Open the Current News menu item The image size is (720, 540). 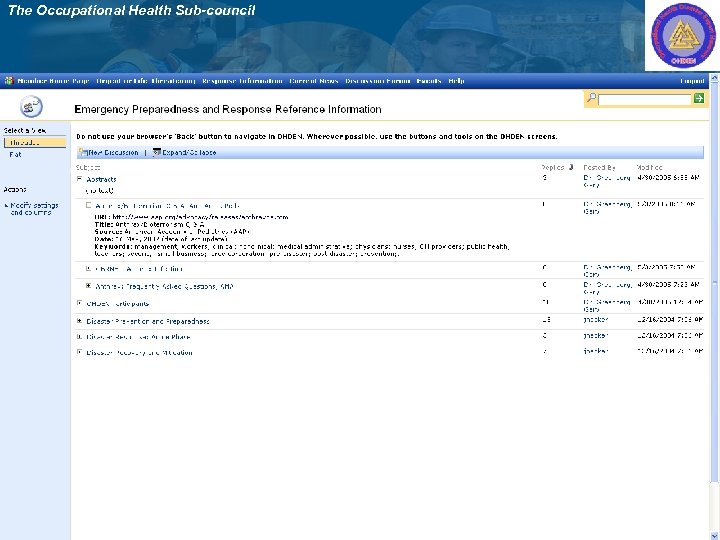point(314,81)
